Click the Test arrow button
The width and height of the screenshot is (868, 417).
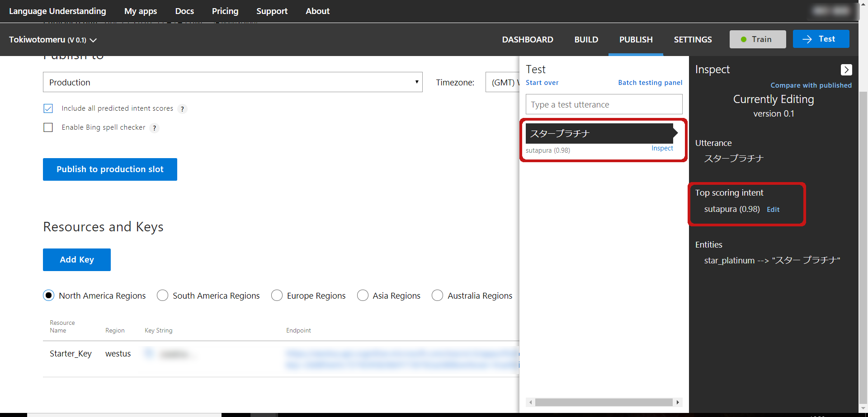(x=821, y=39)
